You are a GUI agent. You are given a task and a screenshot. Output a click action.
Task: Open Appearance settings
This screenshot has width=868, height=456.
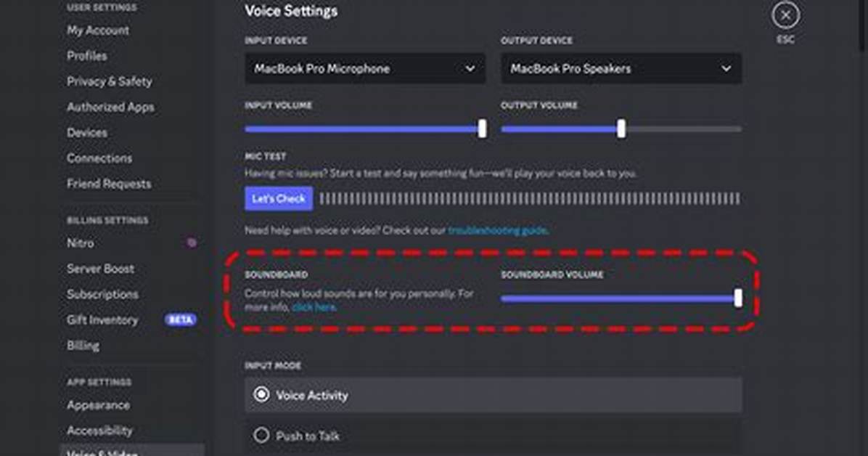pyautogui.click(x=99, y=405)
